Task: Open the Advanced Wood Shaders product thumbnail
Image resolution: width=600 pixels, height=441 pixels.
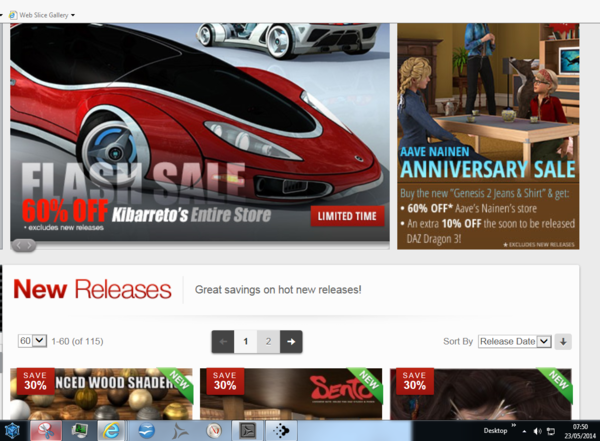Action: [101, 394]
